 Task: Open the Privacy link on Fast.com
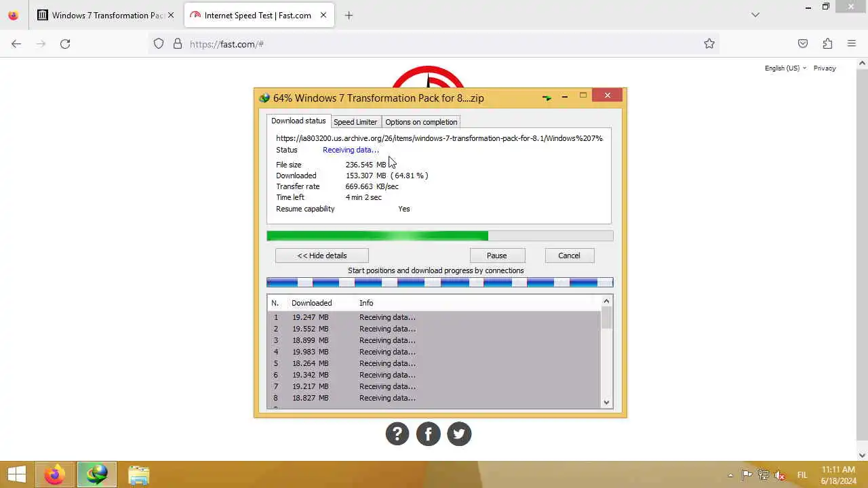click(x=825, y=68)
